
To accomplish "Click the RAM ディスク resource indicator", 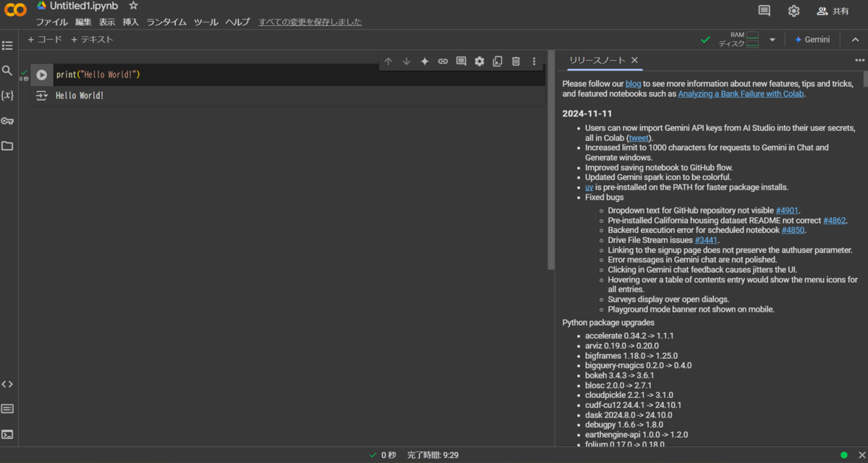I will pyautogui.click(x=739, y=40).
